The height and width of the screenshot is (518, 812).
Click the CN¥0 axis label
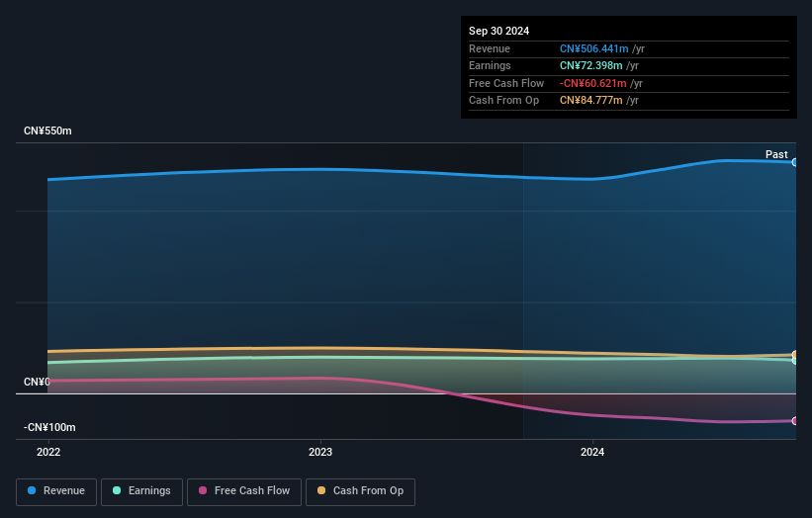coord(37,382)
